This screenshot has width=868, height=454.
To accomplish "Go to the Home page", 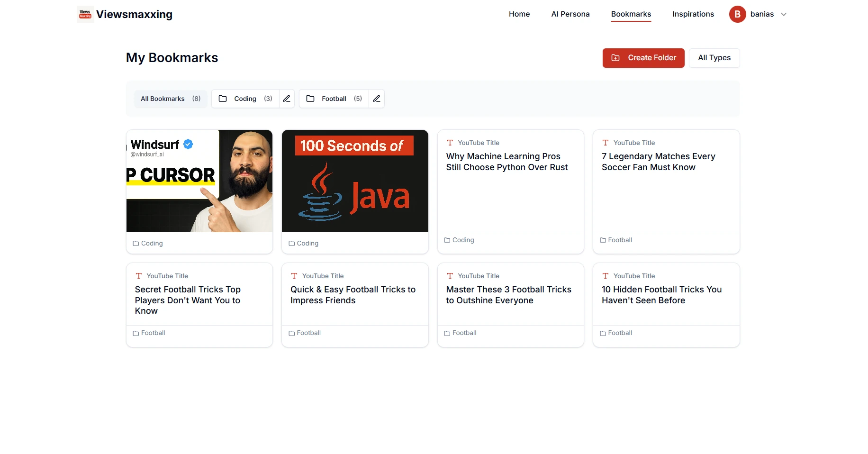I will (x=519, y=14).
